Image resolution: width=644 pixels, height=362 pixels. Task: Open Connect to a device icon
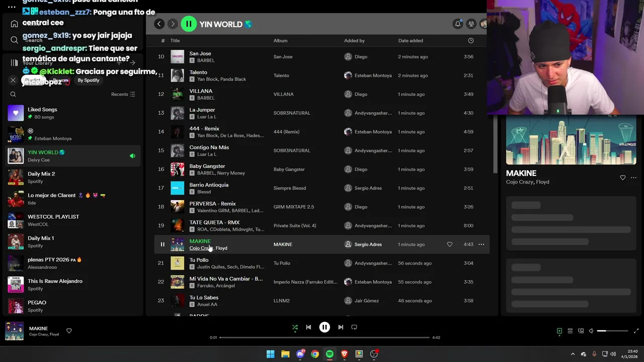581,331
